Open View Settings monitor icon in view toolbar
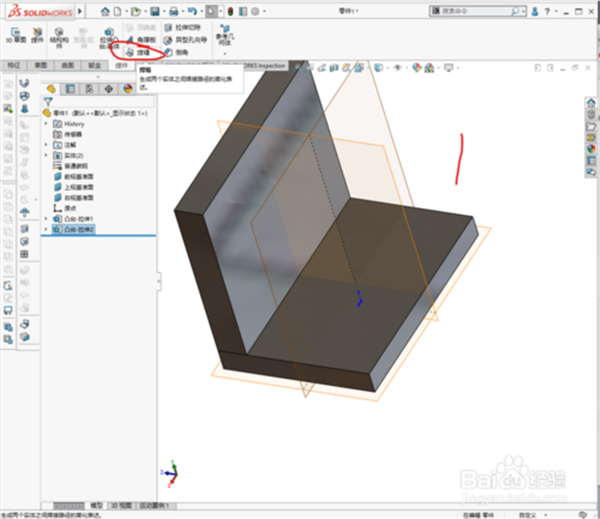 pyautogui.click(x=448, y=68)
